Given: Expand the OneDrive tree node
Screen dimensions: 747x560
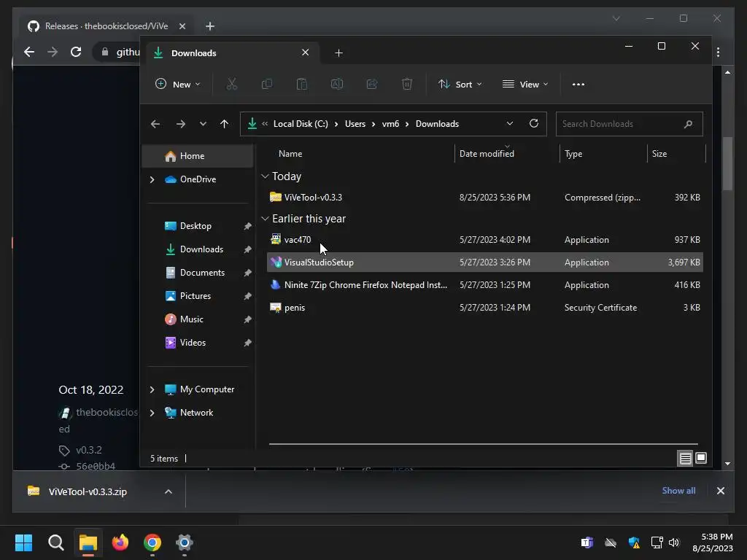Looking at the screenshot, I should pyautogui.click(x=152, y=179).
